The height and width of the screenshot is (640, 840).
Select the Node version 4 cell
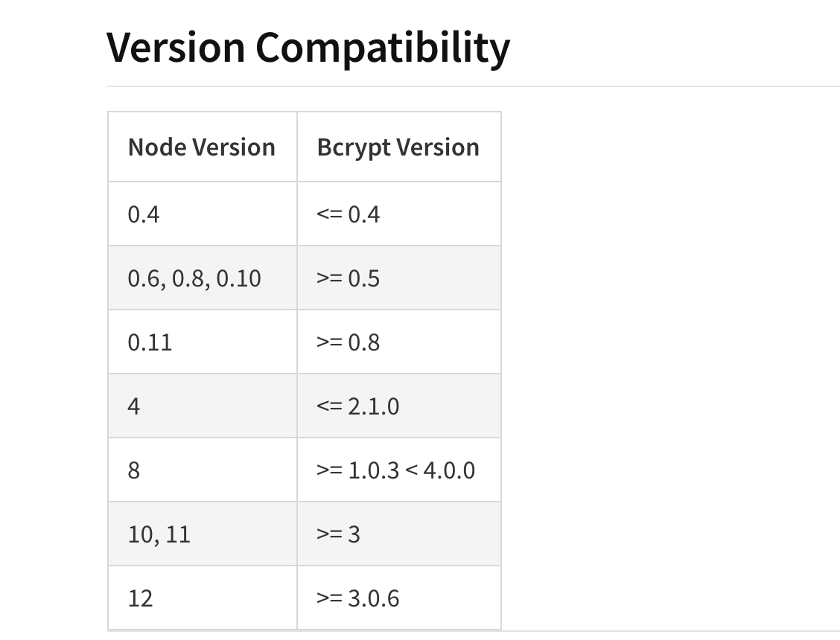(134, 406)
